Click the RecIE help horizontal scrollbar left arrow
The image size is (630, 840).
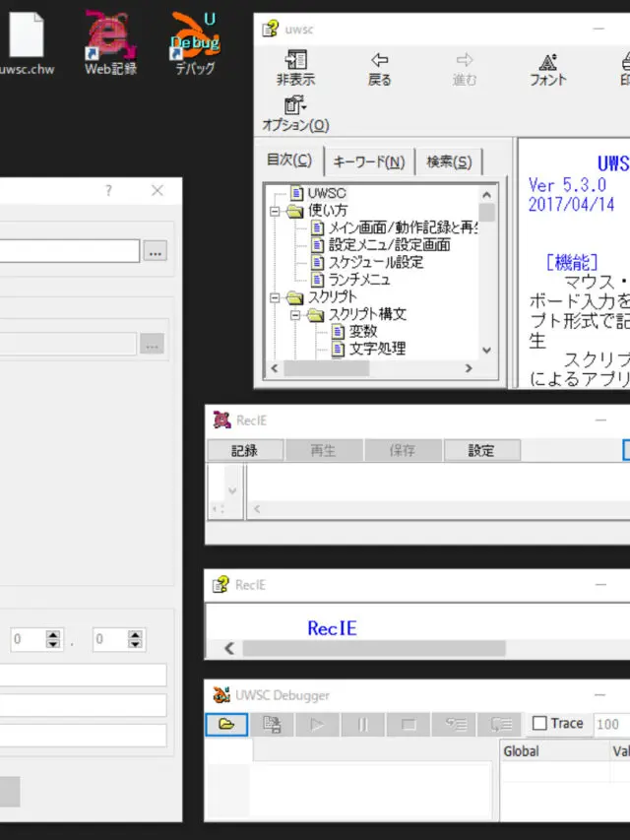tap(229, 648)
